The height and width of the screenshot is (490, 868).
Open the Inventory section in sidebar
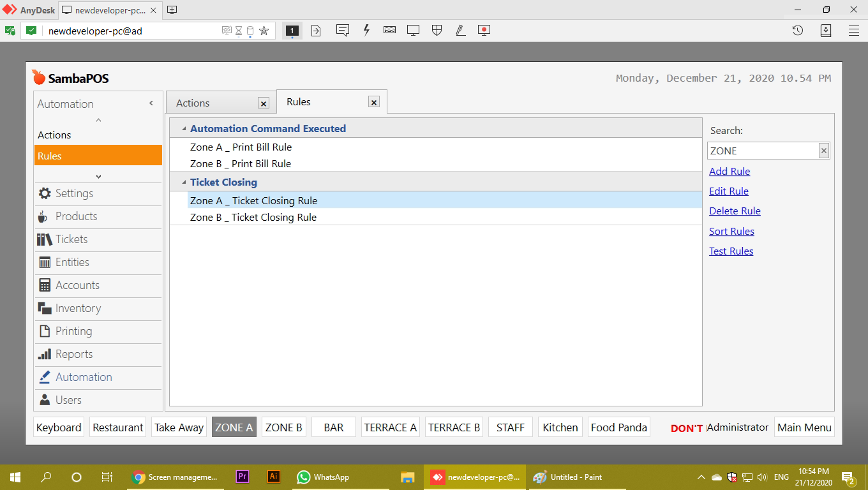98,308
